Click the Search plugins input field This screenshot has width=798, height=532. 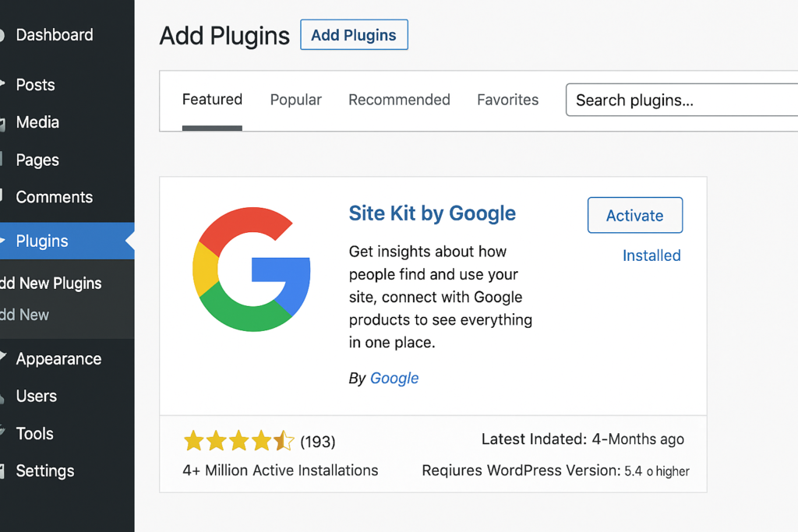coord(682,100)
